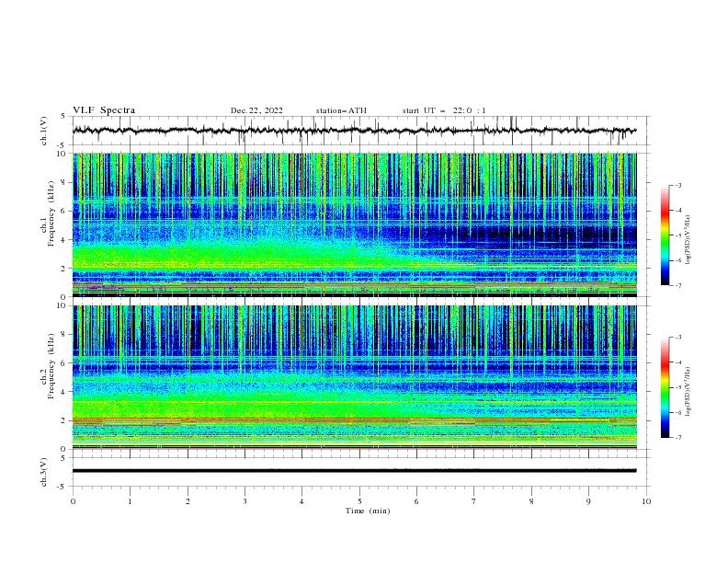
Task: Click the time axis tick label '6'
Action: click(416, 501)
